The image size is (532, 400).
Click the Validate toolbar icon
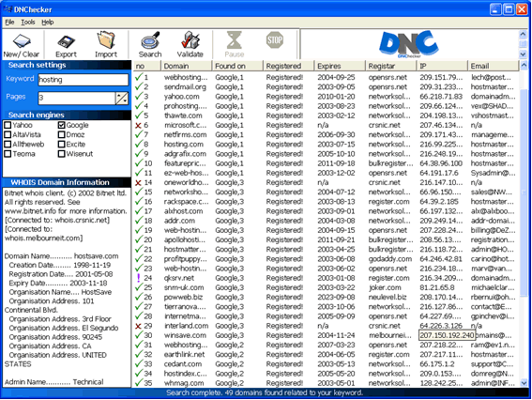(x=190, y=40)
